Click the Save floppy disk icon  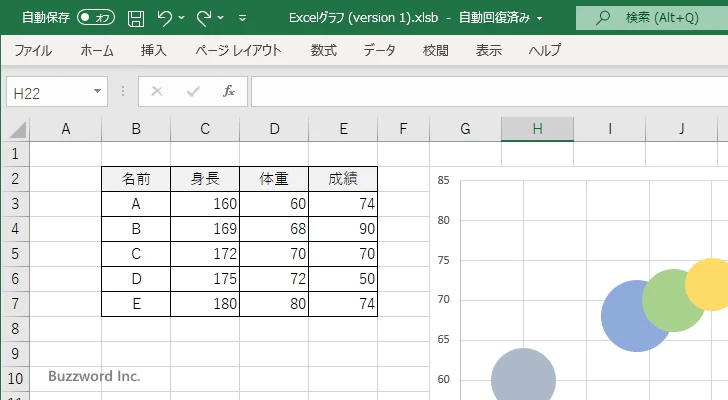[136, 18]
